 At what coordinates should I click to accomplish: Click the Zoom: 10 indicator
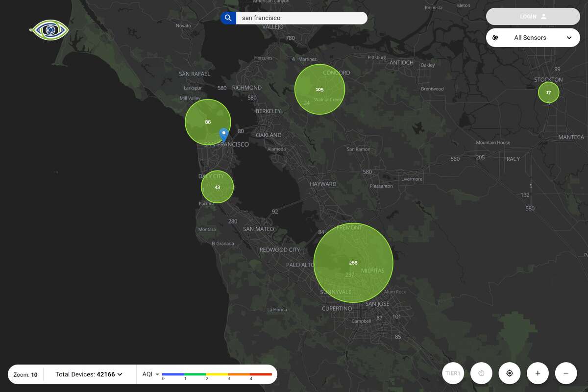pos(25,374)
